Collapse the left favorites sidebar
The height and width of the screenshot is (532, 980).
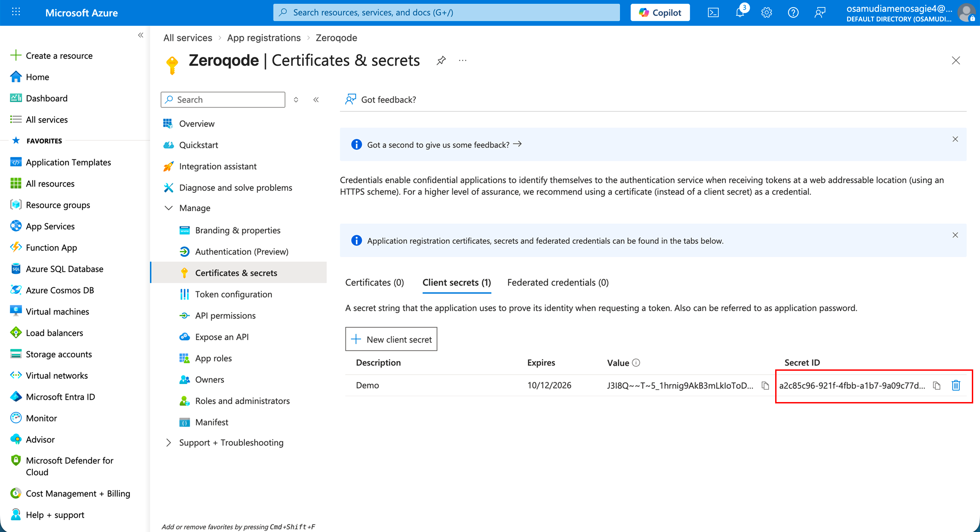click(x=141, y=35)
